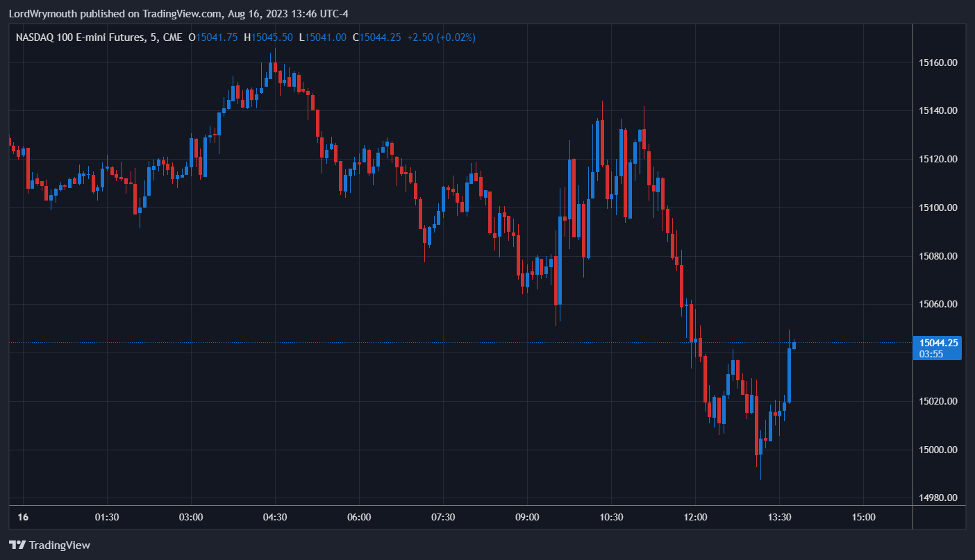Click the open value O15041.75
Screen dimensions: 975x560
tap(213, 37)
